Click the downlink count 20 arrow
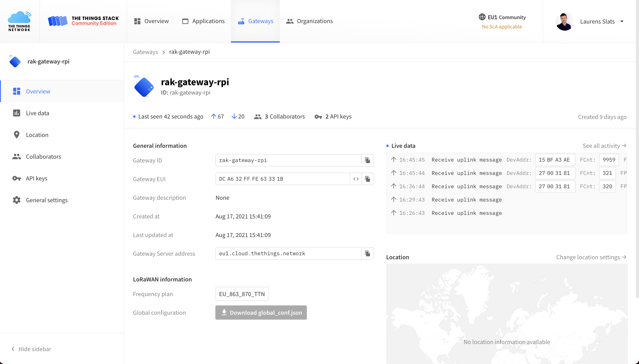The image size is (639, 364). (x=234, y=117)
